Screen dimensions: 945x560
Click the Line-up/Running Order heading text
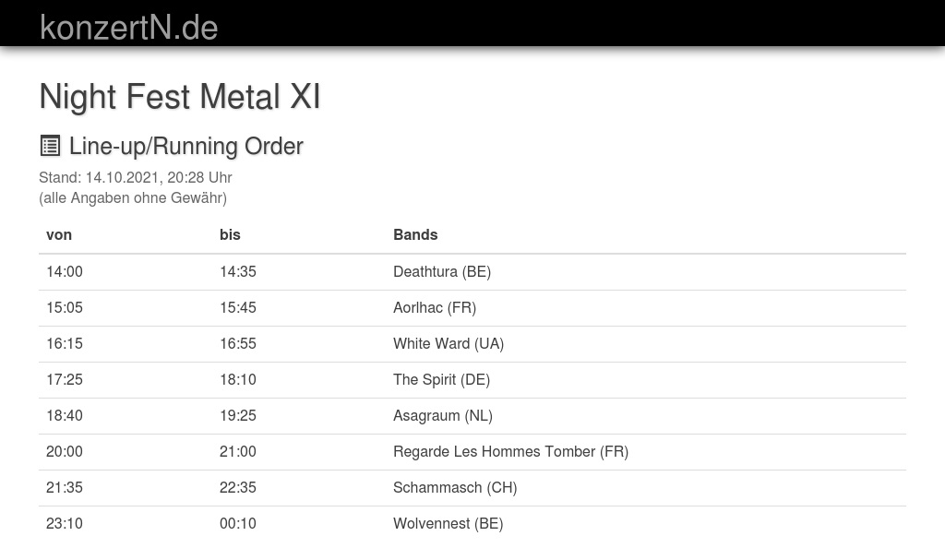[x=185, y=146]
